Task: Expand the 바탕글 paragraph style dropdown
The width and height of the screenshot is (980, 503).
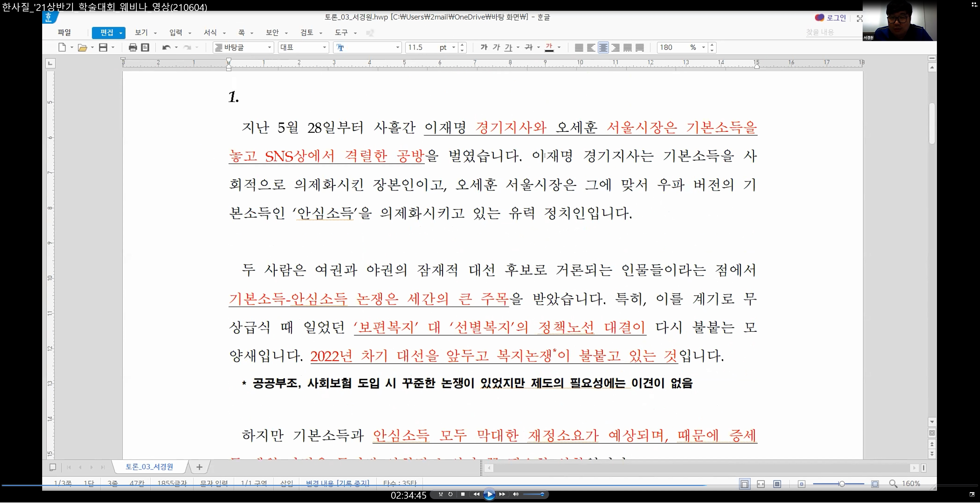Action: point(269,47)
